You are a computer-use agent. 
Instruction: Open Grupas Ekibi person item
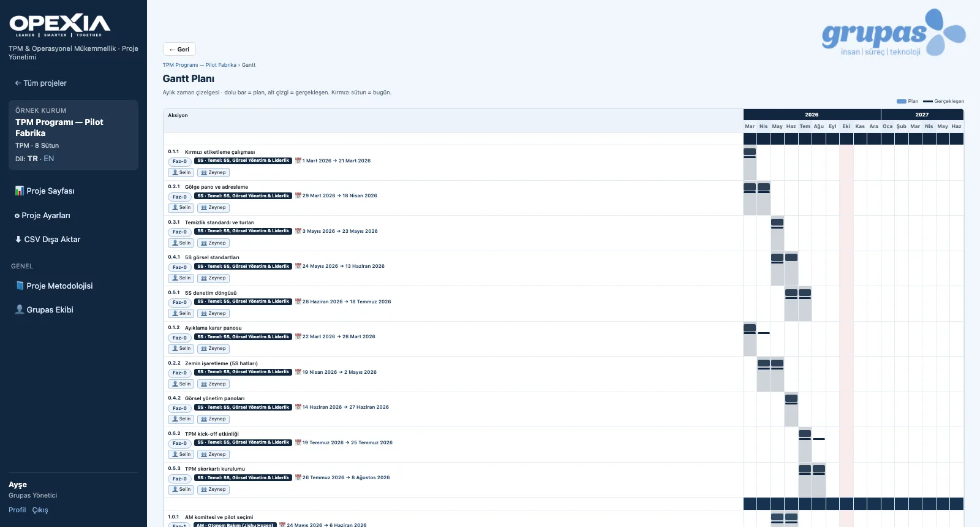tap(44, 309)
